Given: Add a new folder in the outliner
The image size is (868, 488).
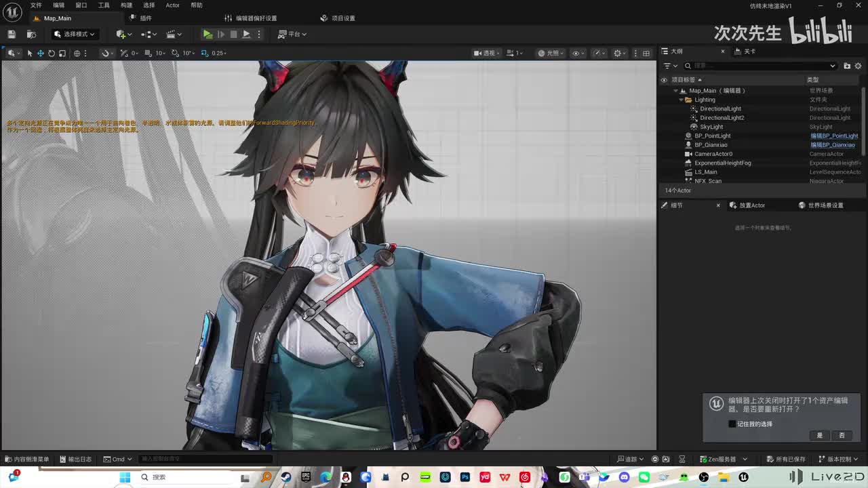Looking at the screenshot, I should click(x=847, y=66).
